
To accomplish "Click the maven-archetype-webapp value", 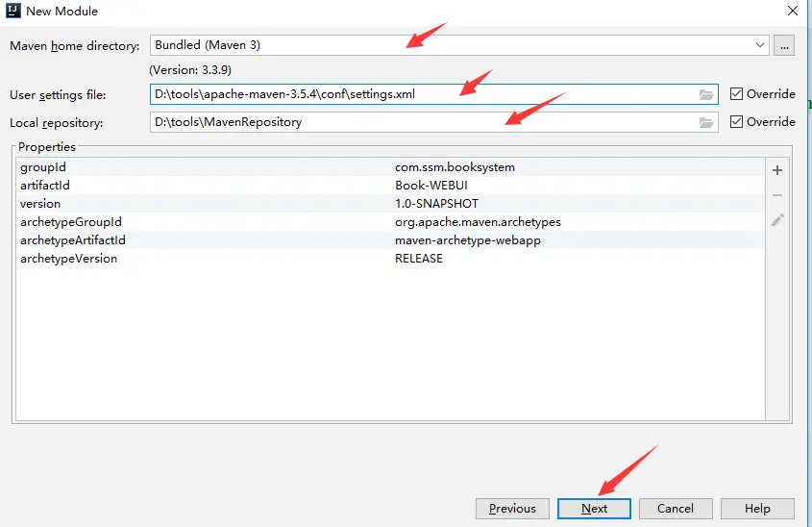I will pos(468,240).
